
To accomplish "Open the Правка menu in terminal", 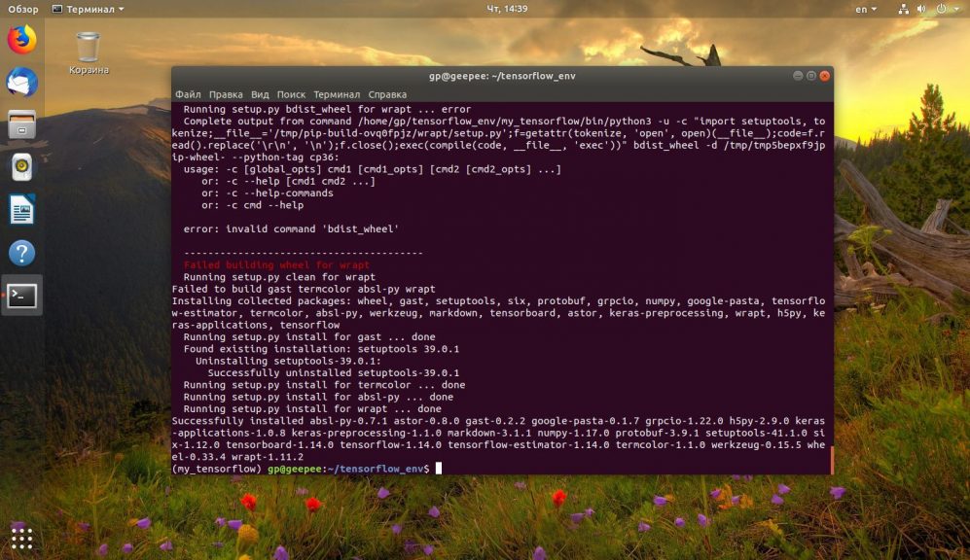I will (226, 94).
